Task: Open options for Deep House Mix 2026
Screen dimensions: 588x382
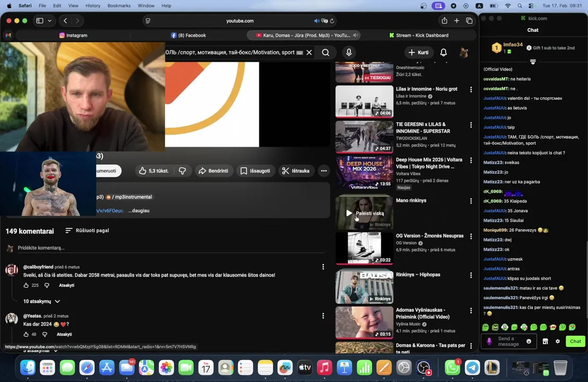Action: pyautogui.click(x=471, y=160)
